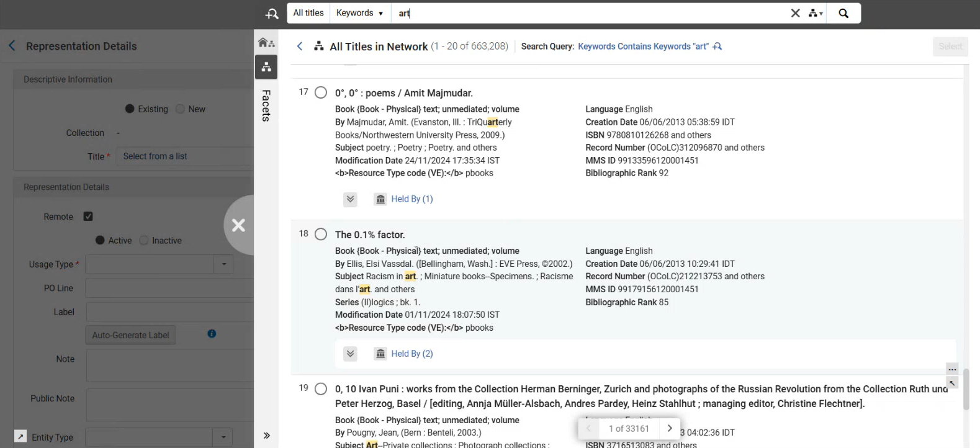
Task: Click the pop-out arrow icon near Entity Type
Action: [x=20, y=437]
